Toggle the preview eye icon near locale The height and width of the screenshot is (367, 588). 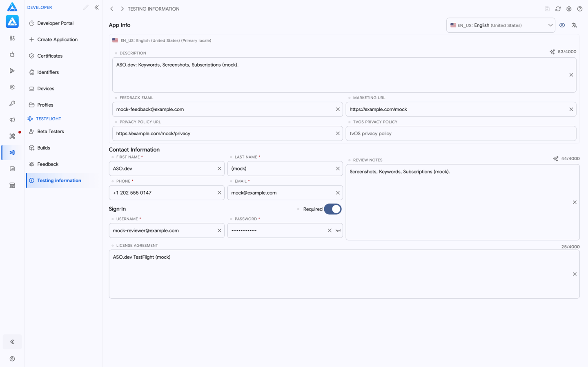[x=562, y=25]
